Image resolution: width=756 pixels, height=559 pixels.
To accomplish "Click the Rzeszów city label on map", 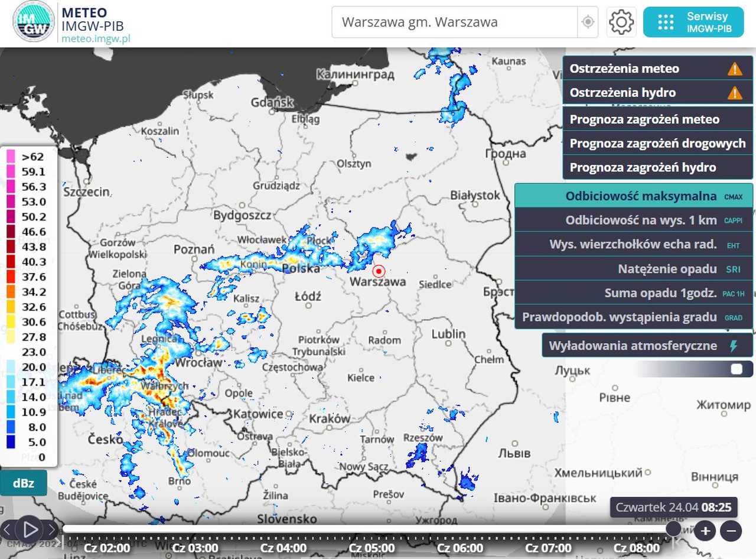I will [x=423, y=438].
